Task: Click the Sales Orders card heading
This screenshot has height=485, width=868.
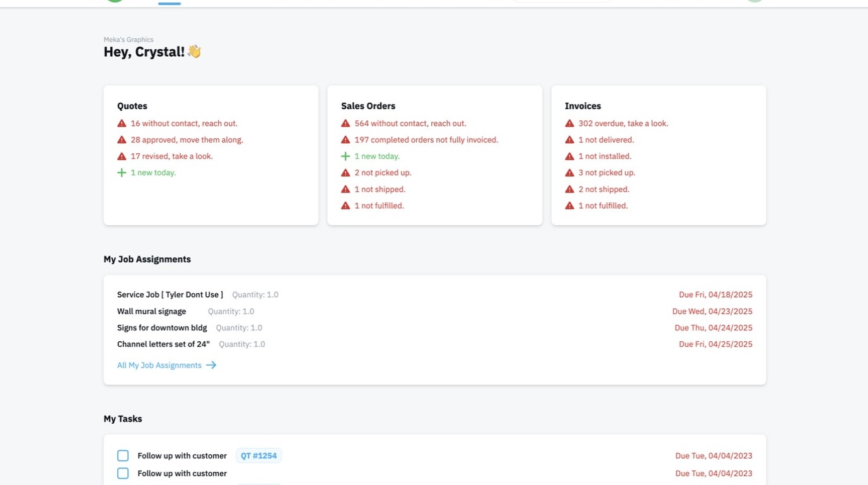Action: (368, 106)
